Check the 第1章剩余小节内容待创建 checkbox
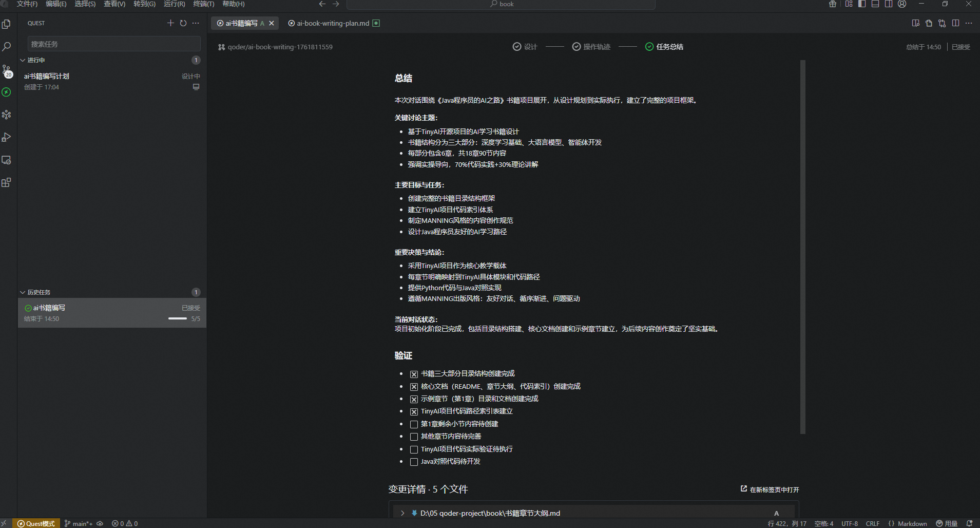Image resolution: width=980 pixels, height=528 pixels. 413,424
